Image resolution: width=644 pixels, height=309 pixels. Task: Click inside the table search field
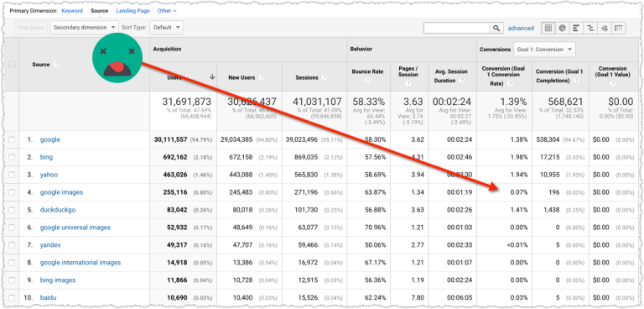click(x=456, y=28)
